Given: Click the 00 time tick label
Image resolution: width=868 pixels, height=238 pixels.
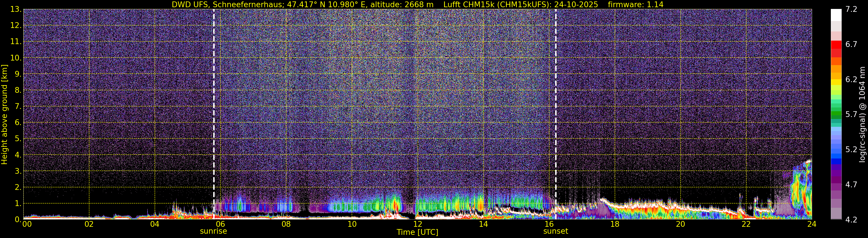Looking at the screenshot, I should [x=27, y=224].
